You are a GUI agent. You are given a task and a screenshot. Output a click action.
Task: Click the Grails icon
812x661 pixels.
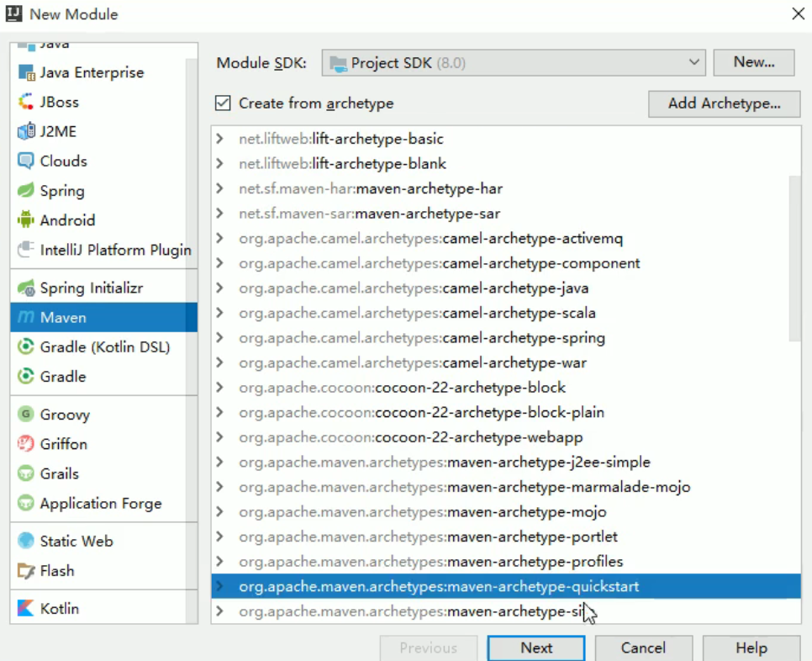[26, 473]
